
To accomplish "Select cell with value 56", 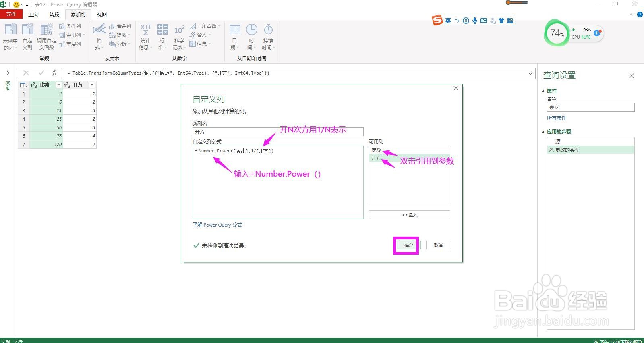I will (x=46, y=127).
